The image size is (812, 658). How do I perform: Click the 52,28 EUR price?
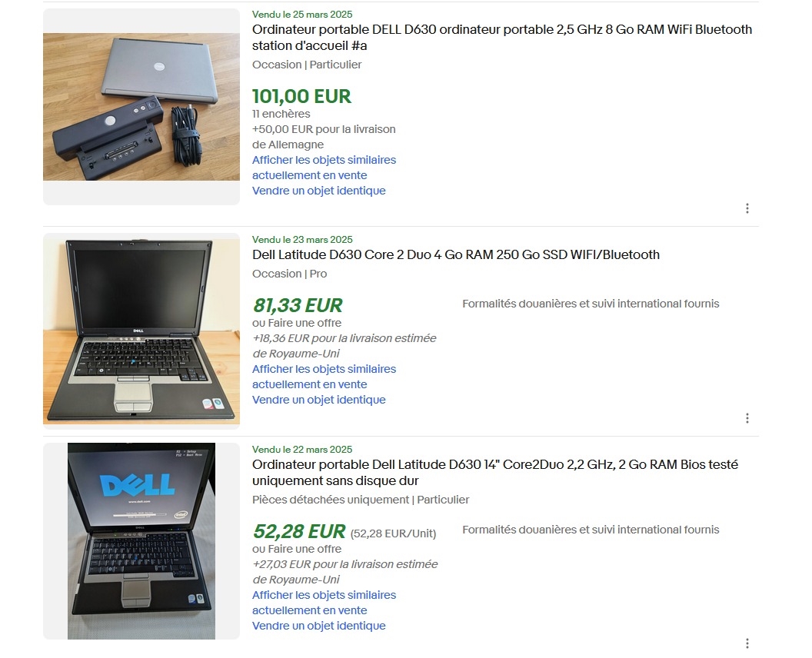point(299,532)
